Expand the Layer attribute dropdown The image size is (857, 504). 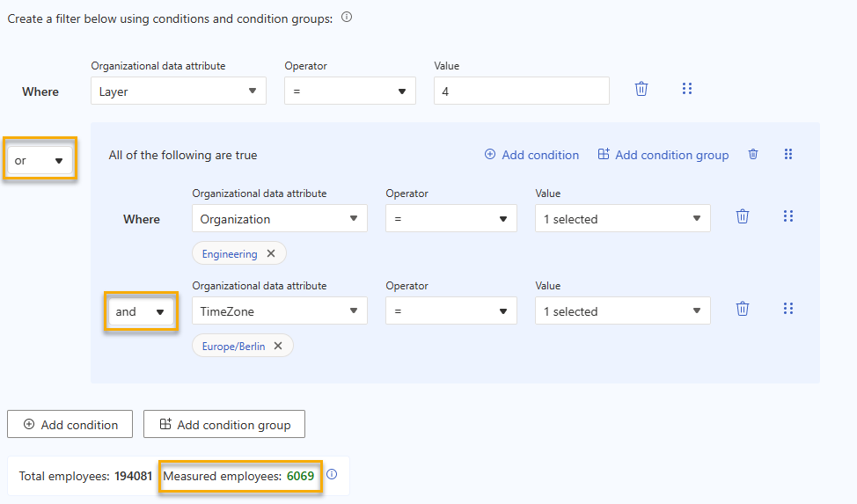coord(179,91)
